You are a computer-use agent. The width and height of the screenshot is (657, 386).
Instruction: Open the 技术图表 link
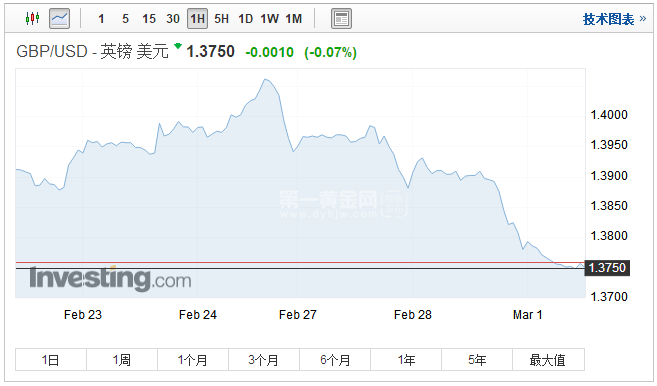coord(608,19)
